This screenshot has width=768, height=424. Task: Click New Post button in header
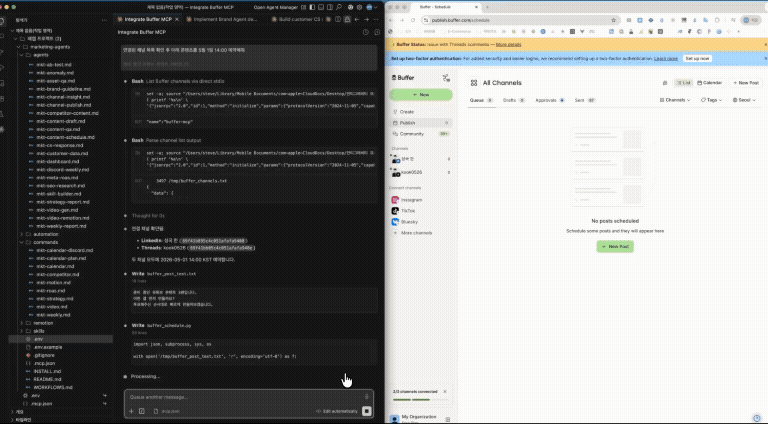tap(746, 83)
